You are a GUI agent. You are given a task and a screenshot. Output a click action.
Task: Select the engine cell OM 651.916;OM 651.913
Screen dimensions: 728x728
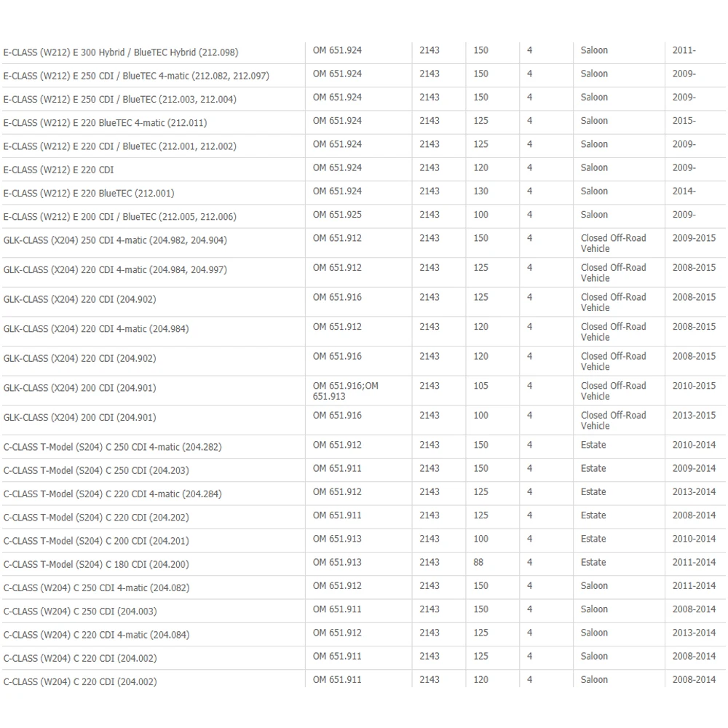click(345, 391)
